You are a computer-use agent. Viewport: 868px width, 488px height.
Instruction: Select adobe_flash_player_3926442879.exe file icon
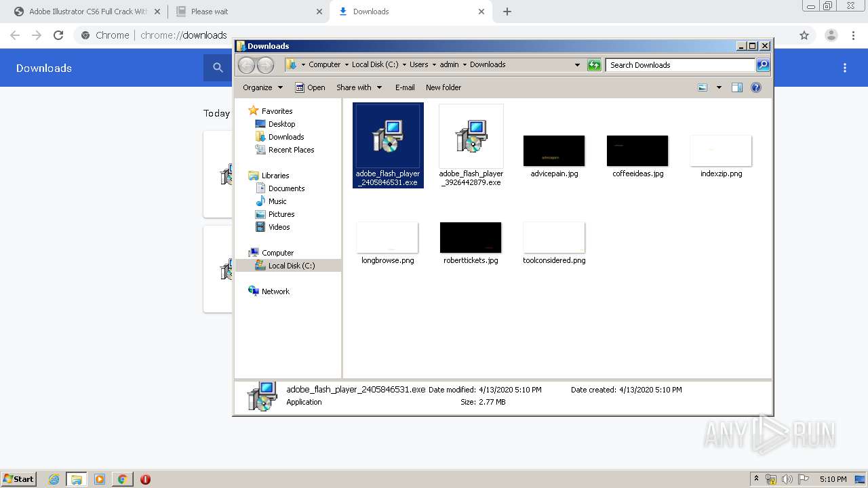[471, 136]
